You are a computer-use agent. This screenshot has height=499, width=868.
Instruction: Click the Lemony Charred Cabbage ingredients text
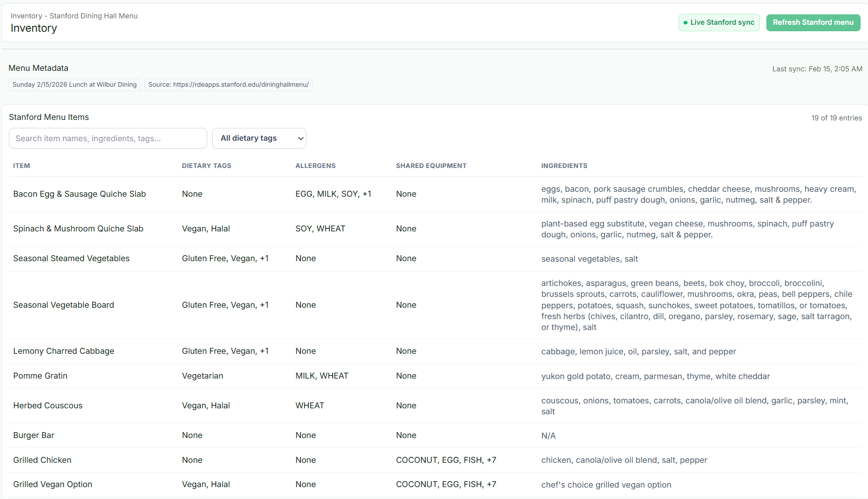(639, 351)
